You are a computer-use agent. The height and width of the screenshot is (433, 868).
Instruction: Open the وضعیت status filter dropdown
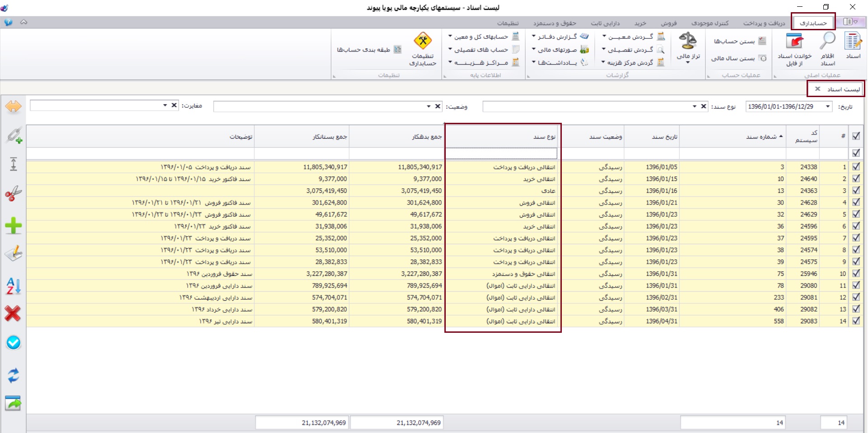[x=429, y=107]
